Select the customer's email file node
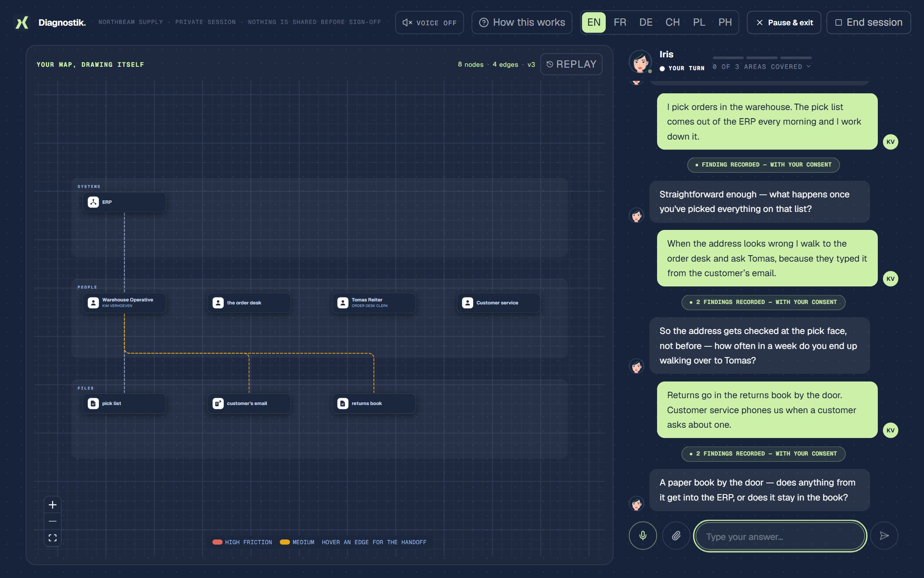 (249, 403)
